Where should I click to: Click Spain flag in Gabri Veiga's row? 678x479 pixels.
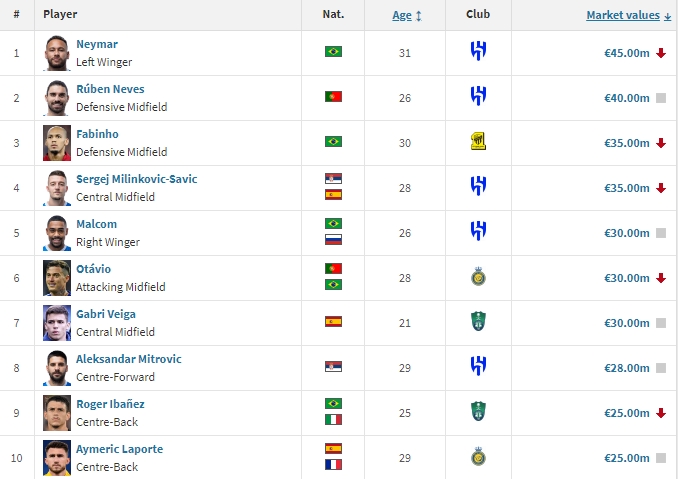pos(333,322)
